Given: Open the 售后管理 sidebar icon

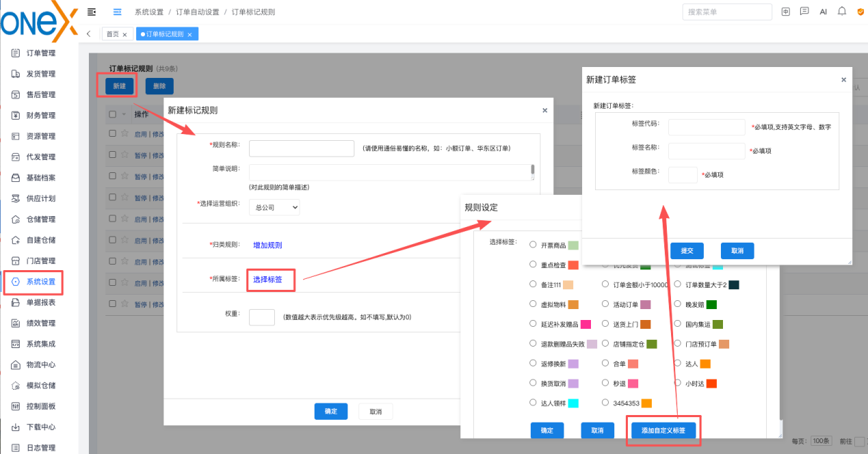Looking at the screenshot, I should 16,94.
